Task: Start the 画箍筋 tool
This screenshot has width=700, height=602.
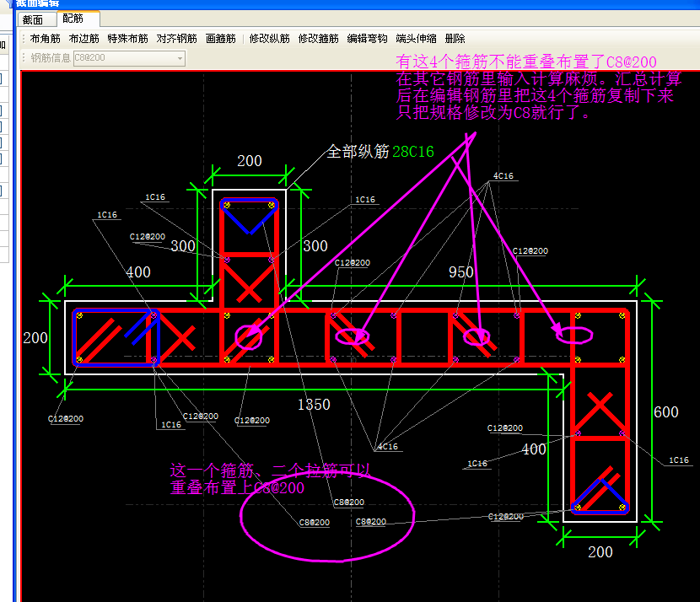Action: (220, 39)
